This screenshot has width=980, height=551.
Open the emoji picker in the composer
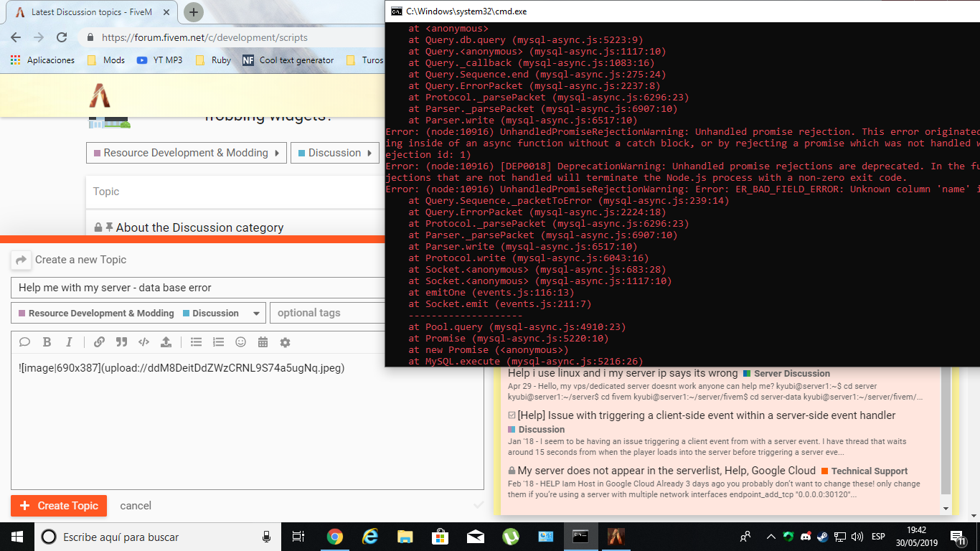[240, 342]
